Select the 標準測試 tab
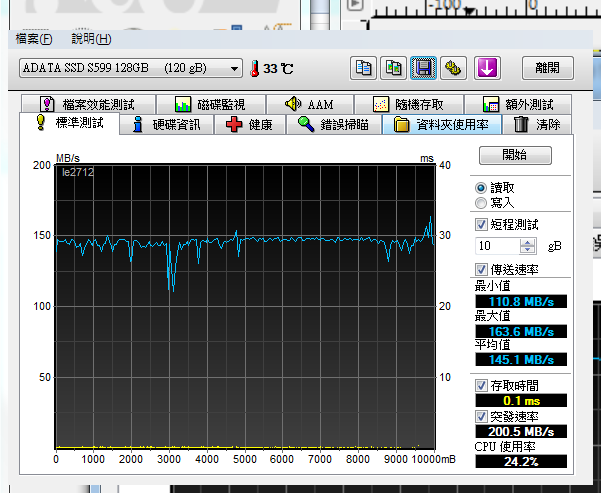 (69, 123)
